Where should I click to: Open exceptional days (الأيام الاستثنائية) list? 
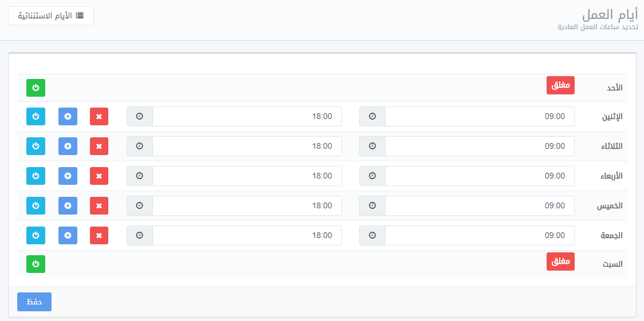51,15
